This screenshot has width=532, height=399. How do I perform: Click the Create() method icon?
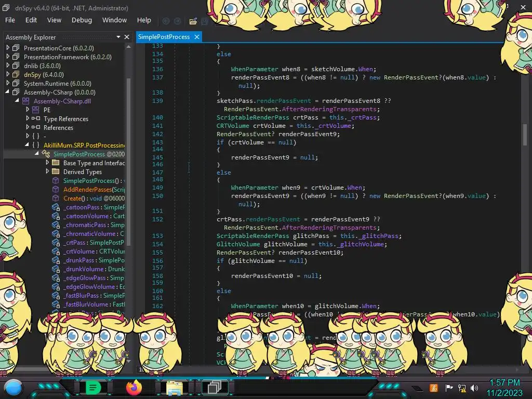(56, 198)
